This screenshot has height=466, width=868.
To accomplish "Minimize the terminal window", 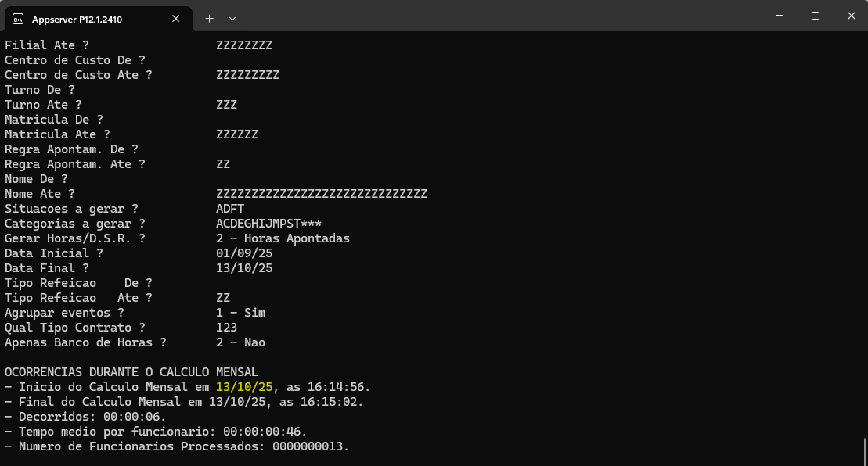I will pos(780,16).
